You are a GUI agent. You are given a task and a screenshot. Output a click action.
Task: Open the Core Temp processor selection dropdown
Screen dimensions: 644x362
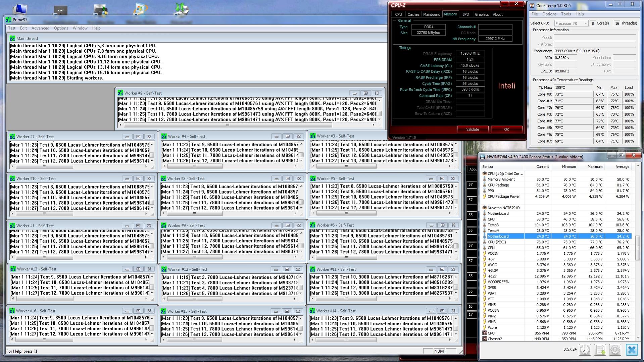[x=571, y=23]
